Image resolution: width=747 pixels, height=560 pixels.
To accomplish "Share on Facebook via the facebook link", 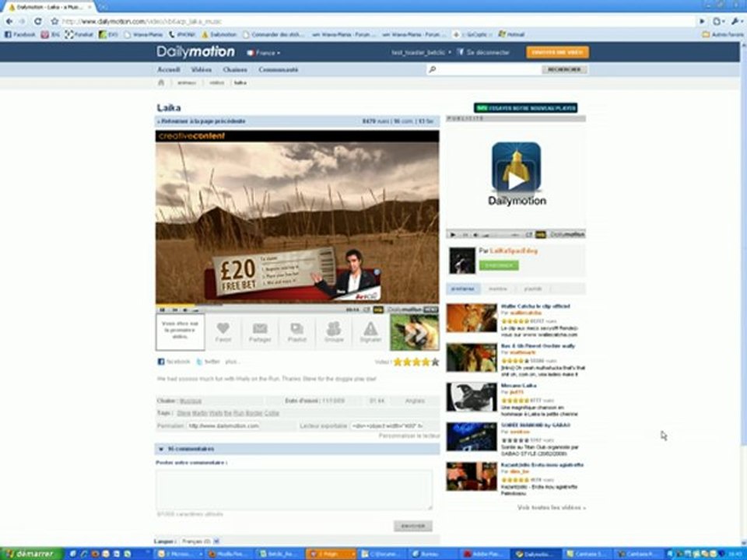I will pos(174,362).
